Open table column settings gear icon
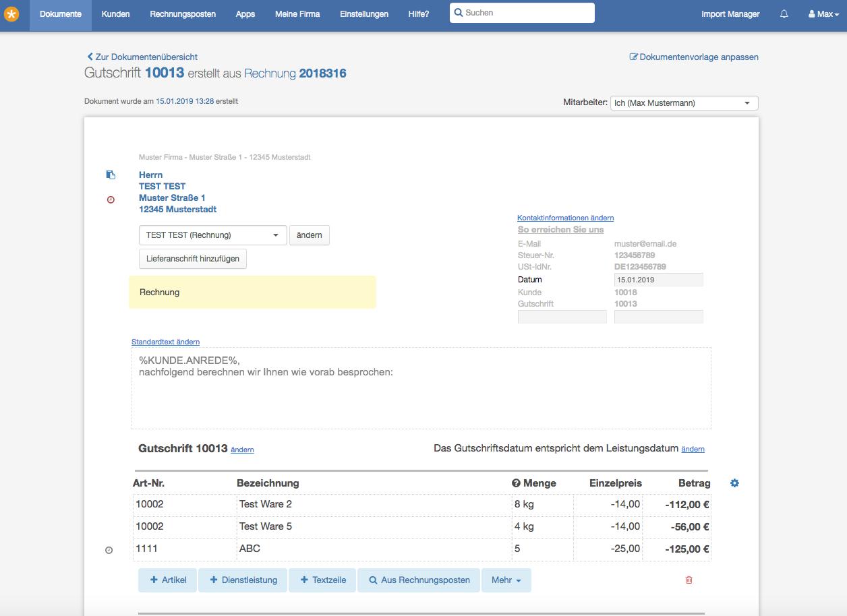Viewport: 847px width, 616px height. point(735,483)
